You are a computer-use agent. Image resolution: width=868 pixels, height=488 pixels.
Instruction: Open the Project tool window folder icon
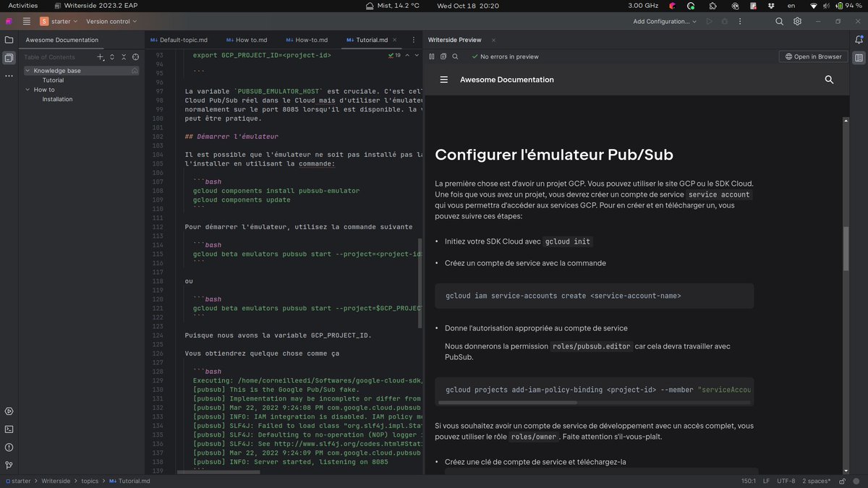(9, 40)
